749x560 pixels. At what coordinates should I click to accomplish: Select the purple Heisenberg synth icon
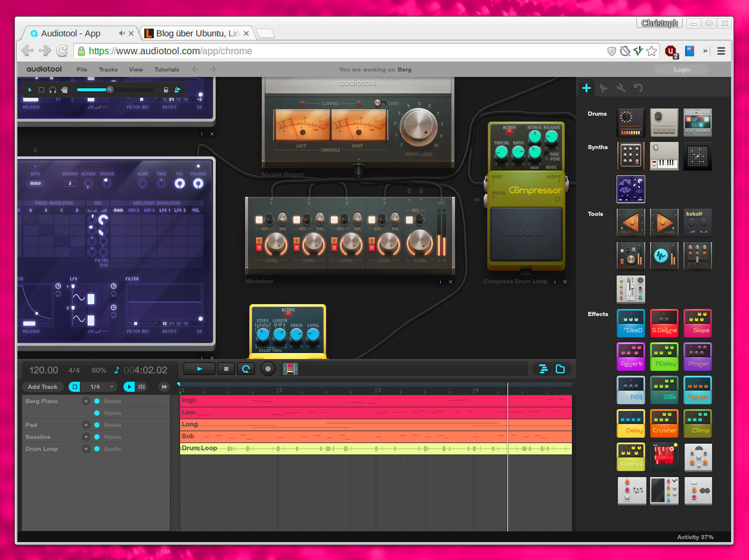pos(631,189)
